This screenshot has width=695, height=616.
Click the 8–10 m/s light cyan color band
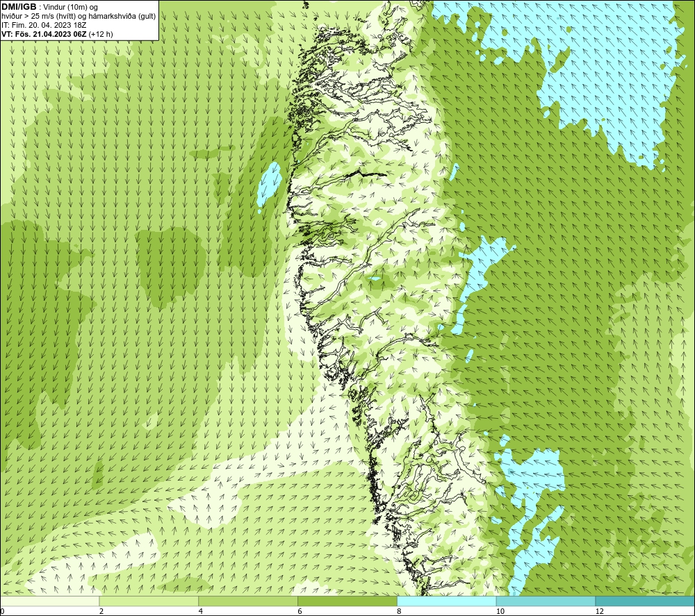[x=447, y=601]
